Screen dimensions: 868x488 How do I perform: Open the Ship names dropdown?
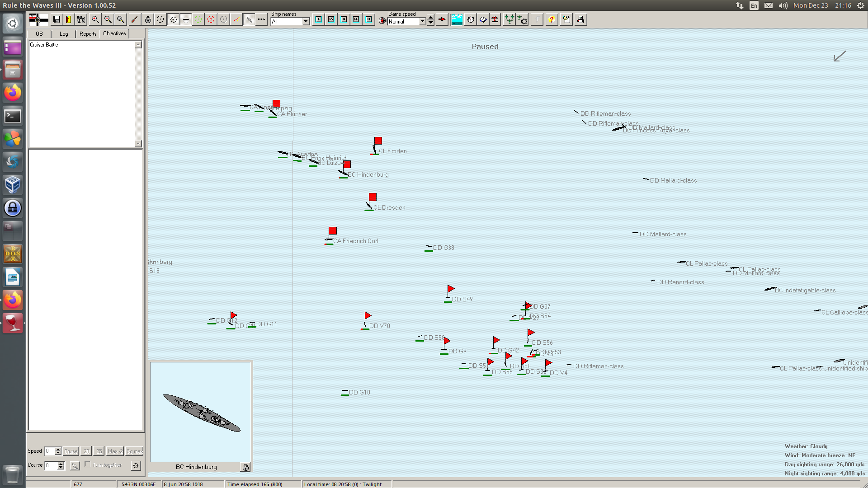306,22
